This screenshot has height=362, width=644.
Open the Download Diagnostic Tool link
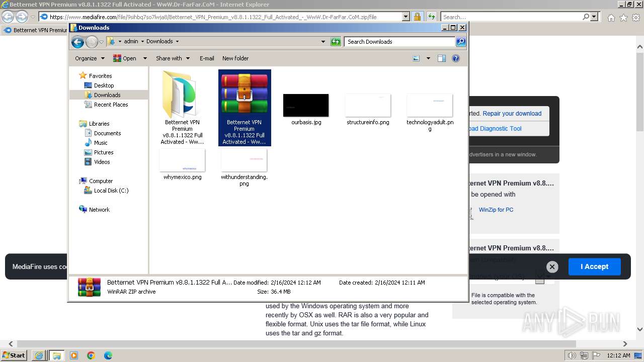(x=495, y=129)
